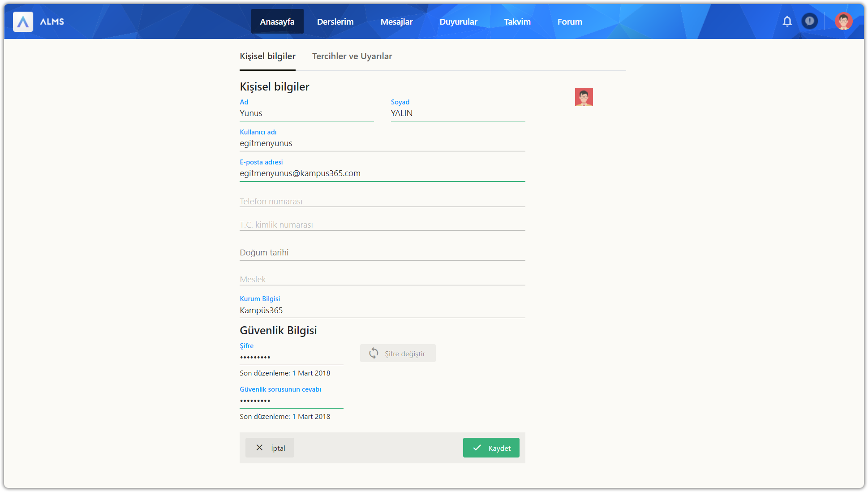Click the exclamation alert icon

[x=809, y=21]
